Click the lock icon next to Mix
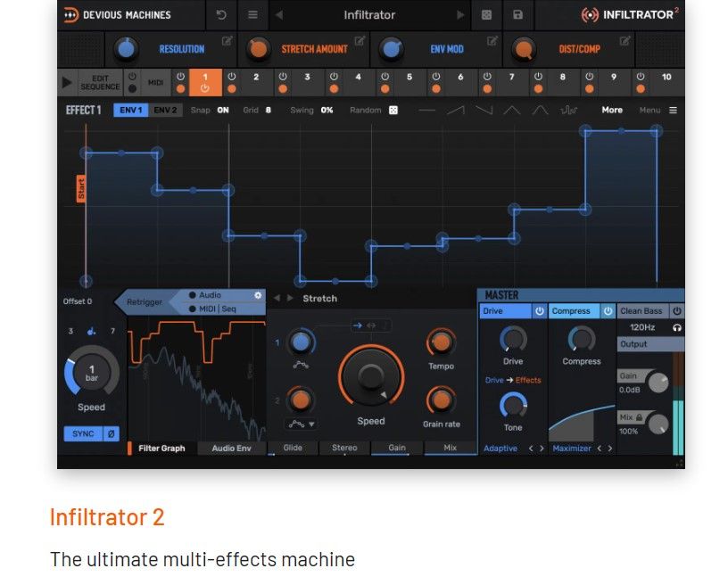Screen dimensions: 728x585 640,417
